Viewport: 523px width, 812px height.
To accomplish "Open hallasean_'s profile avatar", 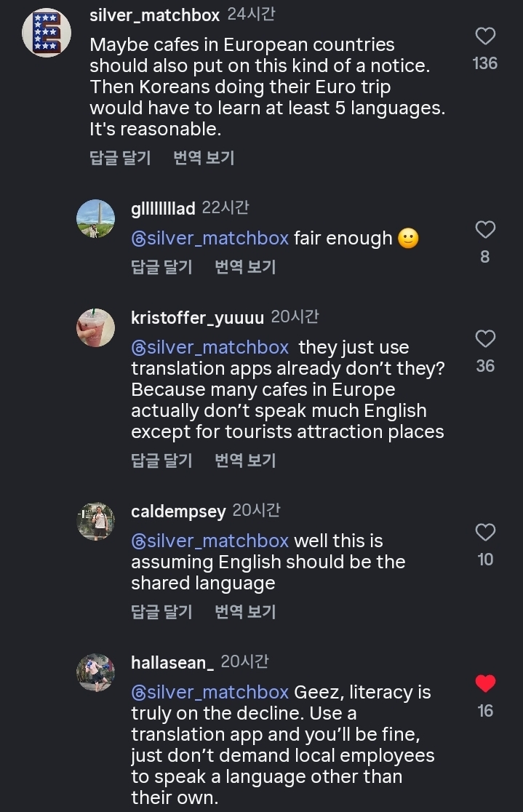I will (x=96, y=672).
